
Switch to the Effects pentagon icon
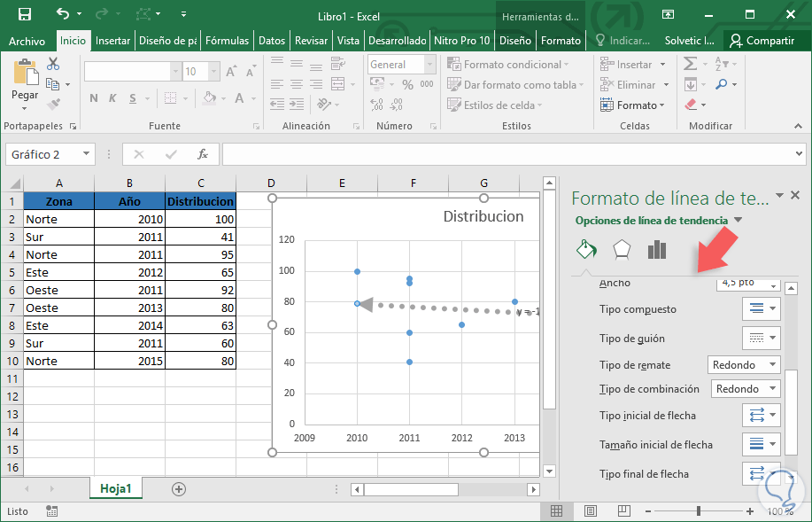tap(622, 250)
